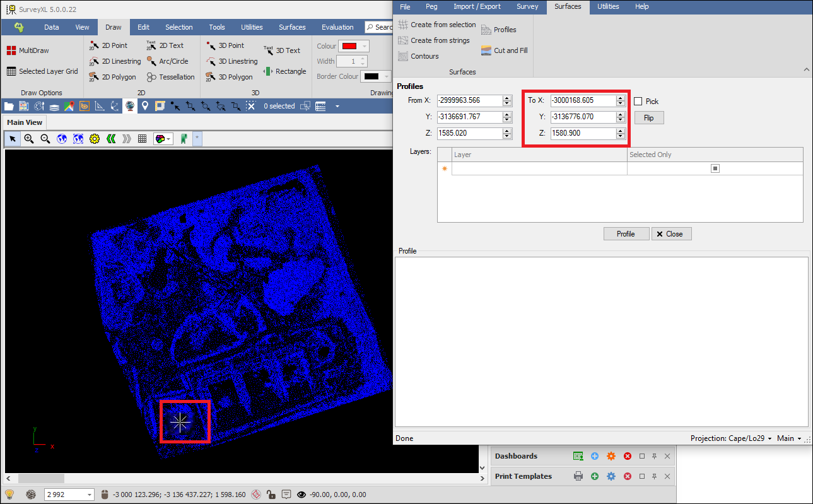Click the yellow gear settings icon
Image resolution: width=813 pixels, height=504 pixels.
[x=95, y=139]
